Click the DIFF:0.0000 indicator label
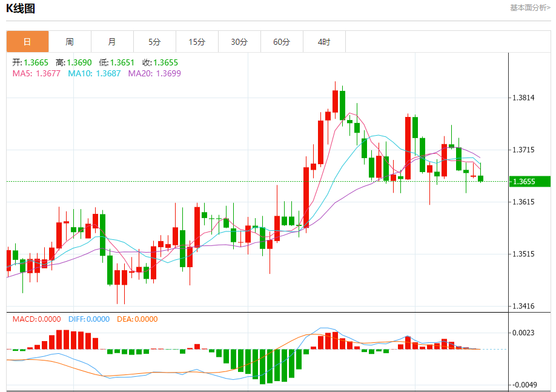 click(89, 319)
